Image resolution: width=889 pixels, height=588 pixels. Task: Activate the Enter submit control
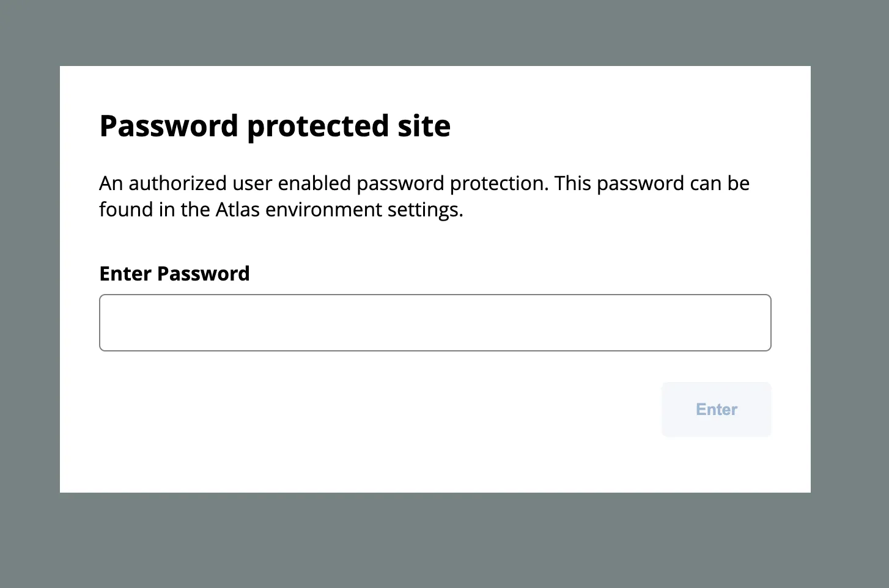[715, 409]
